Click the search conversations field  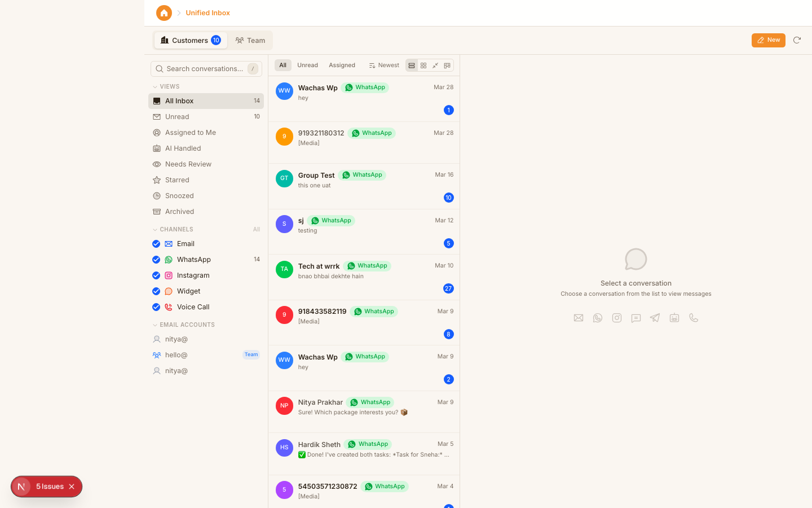click(206, 68)
